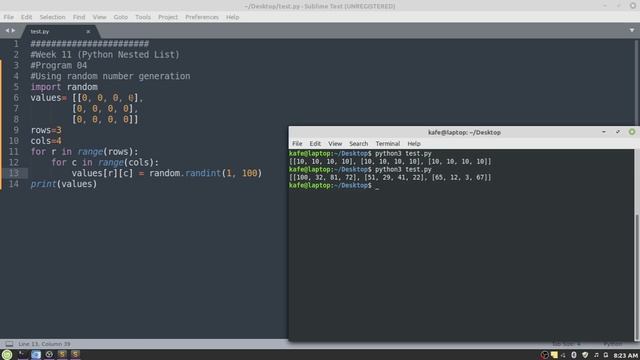This screenshot has height=360, width=640.
Task: Click '#Using random number generation' comment
Action: [110, 76]
